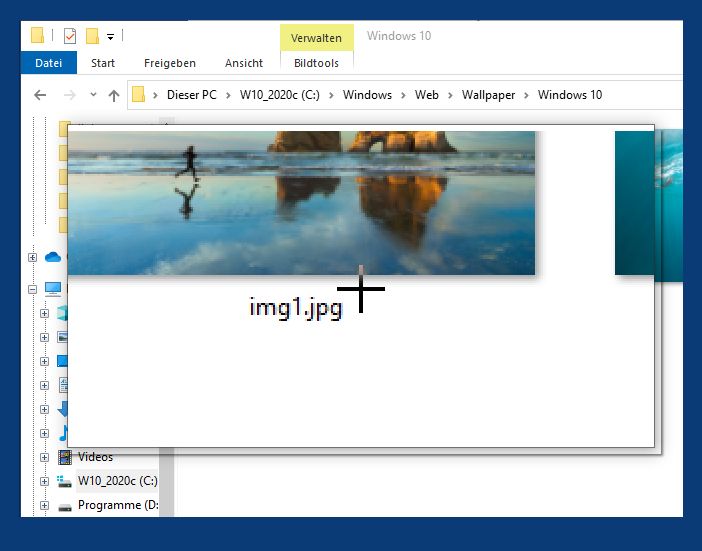702x551 pixels.
Task: Select the img1.jpg beach thumbnail
Action: [x=301, y=203]
